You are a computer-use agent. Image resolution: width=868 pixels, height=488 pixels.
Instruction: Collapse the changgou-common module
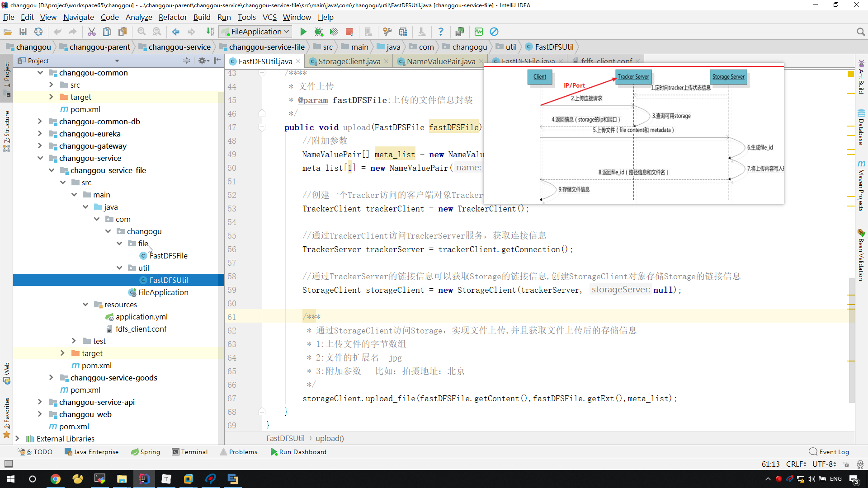[40, 73]
